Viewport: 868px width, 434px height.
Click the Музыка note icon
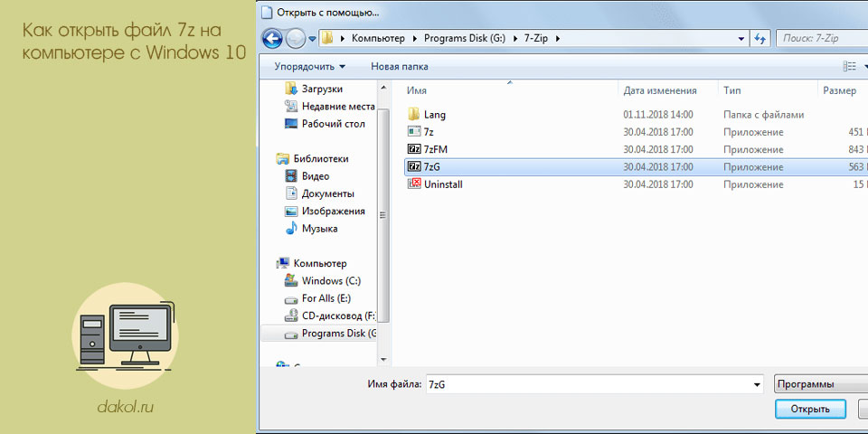(x=291, y=228)
